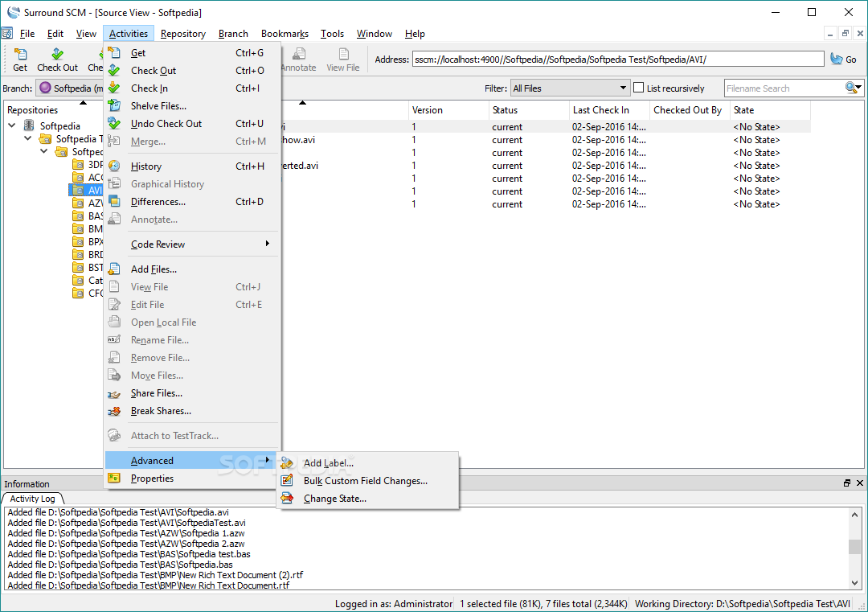
Task: Open the Advanced submenu entry
Action: (192, 461)
